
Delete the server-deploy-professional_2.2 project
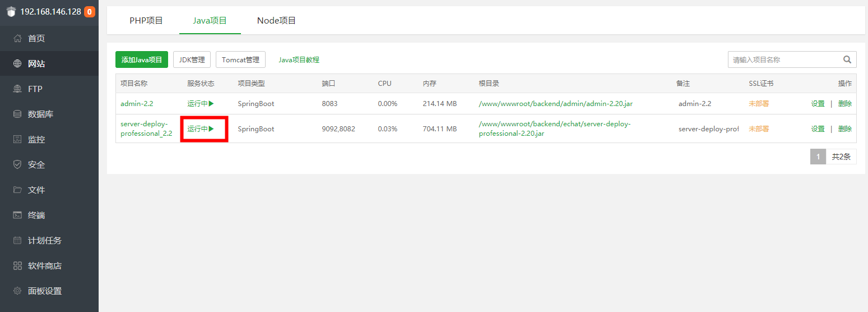coord(844,129)
